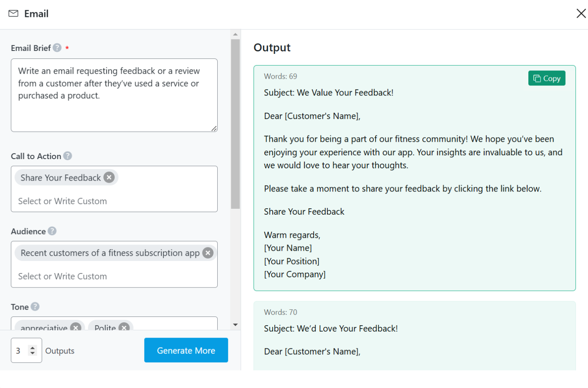Open the Call to Action help icon
The width and height of the screenshot is (588, 388).
68,156
